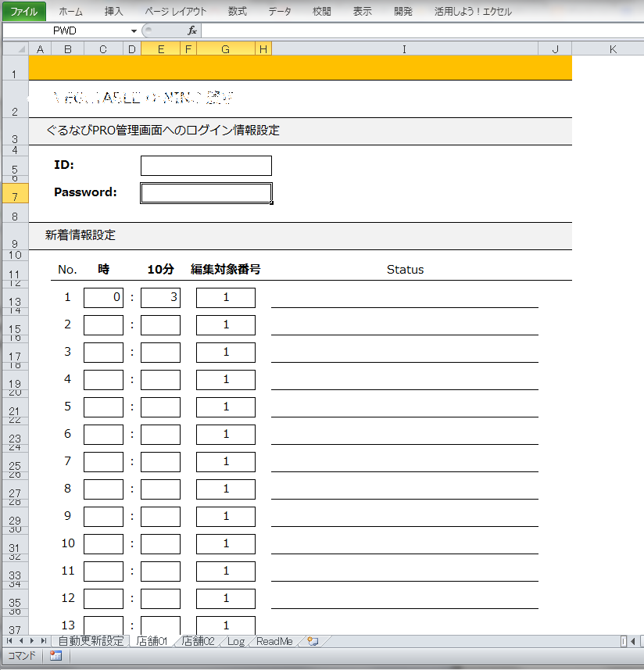Click the 10分 cell for No. 1
The width and height of the screenshot is (644, 670).
(160, 298)
